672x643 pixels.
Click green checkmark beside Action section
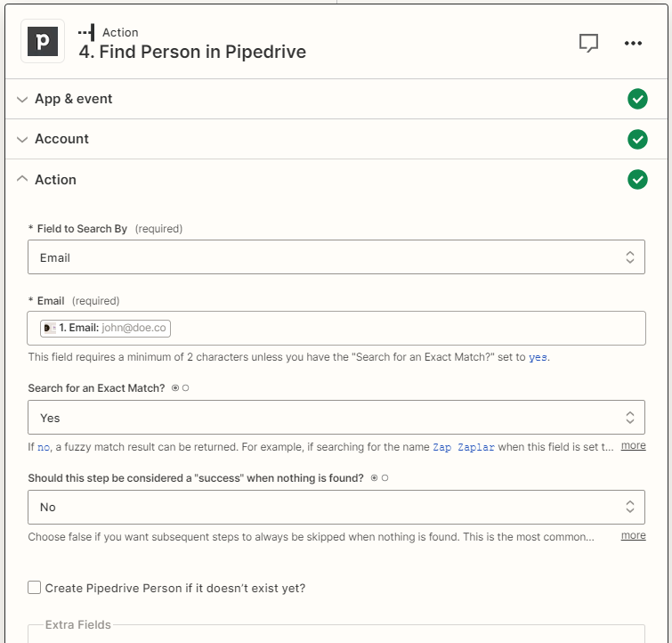637,180
